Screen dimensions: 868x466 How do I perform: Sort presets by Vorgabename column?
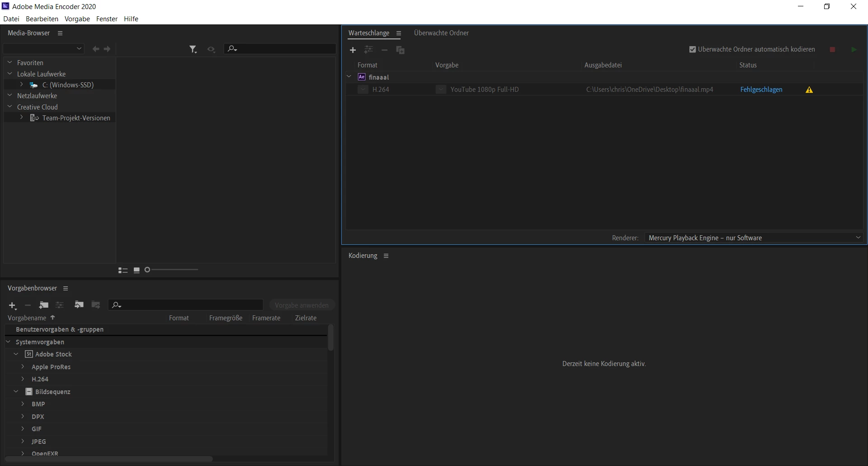tap(27, 318)
